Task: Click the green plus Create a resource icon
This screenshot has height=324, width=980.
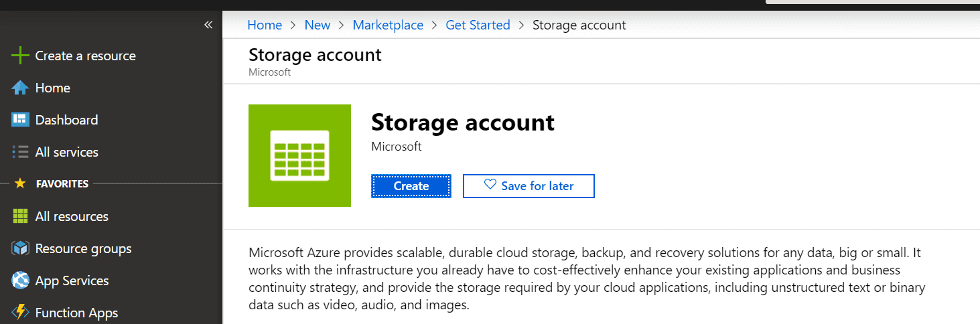Action: click(20, 56)
